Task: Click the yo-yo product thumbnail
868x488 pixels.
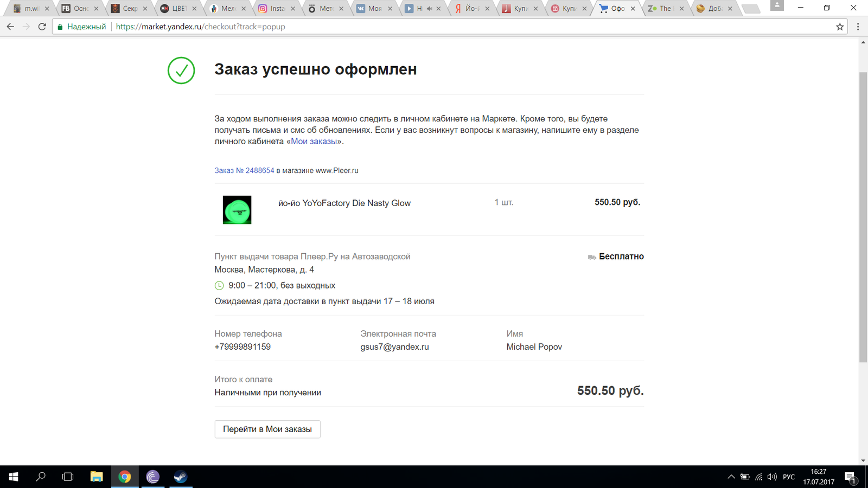Action: pyautogui.click(x=237, y=210)
